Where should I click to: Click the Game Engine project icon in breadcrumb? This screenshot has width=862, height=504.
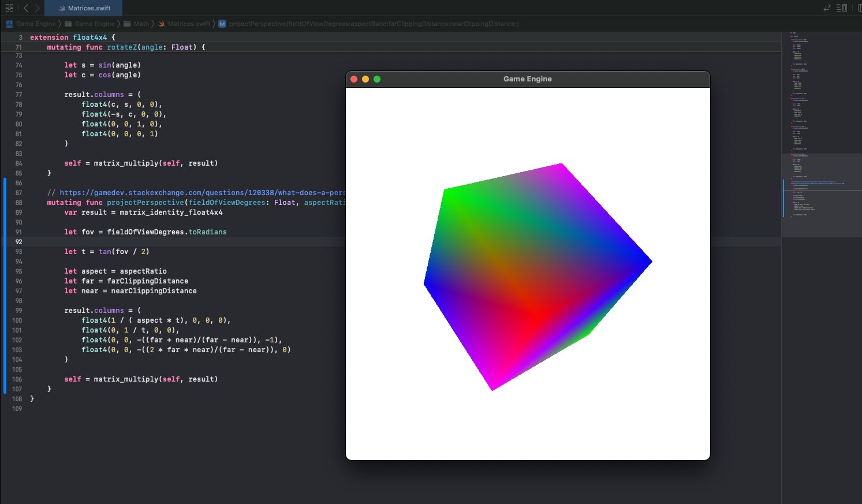tap(9, 24)
